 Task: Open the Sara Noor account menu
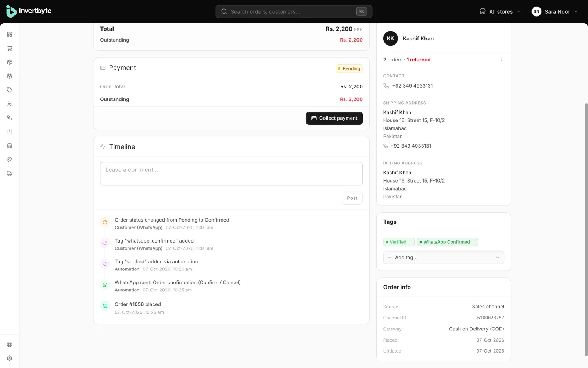[x=555, y=11]
